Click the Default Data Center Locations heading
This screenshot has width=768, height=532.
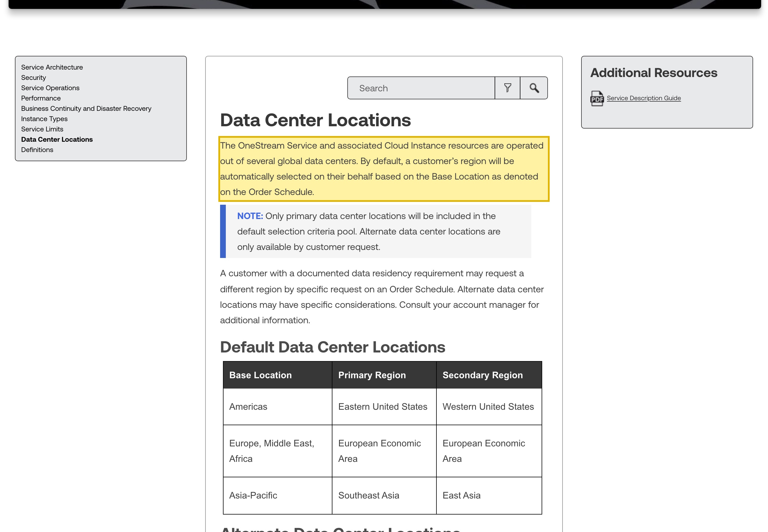333,347
